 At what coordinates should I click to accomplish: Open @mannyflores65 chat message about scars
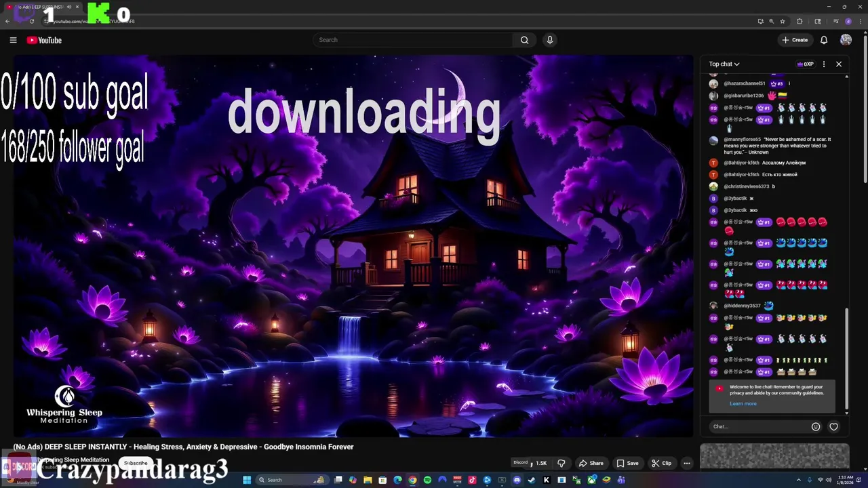coord(777,146)
